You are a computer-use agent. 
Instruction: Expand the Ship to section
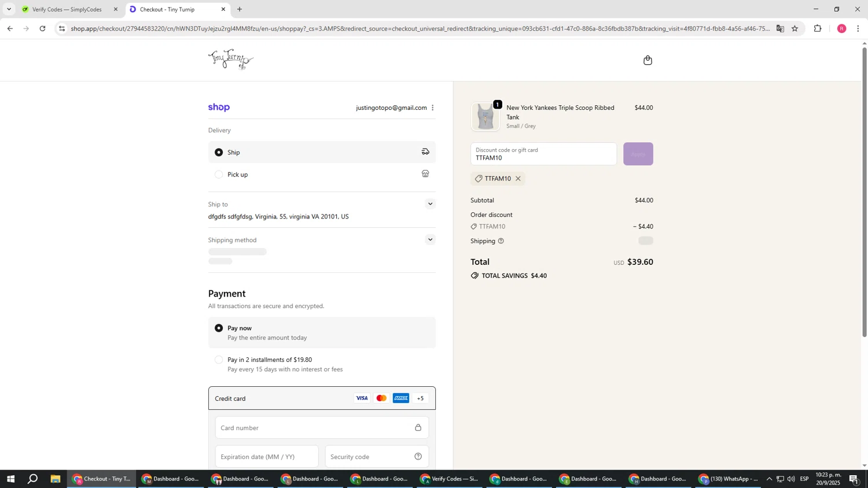[430, 204]
